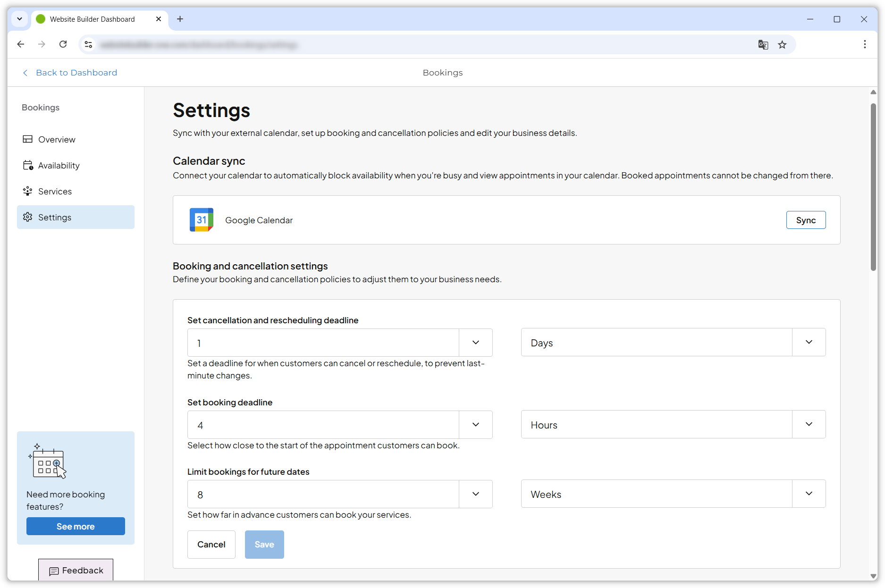
Task: Click See more for booking features
Action: (x=76, y=526)
